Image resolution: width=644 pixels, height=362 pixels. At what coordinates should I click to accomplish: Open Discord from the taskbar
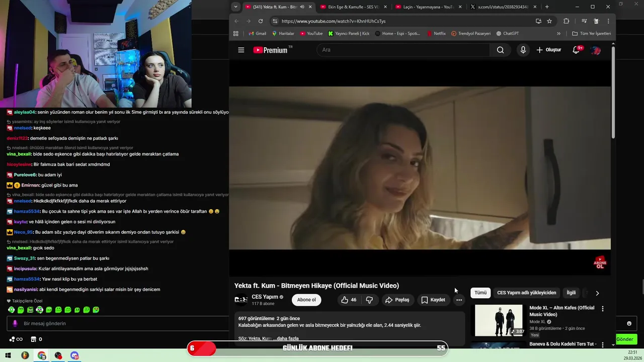point(75,355)
